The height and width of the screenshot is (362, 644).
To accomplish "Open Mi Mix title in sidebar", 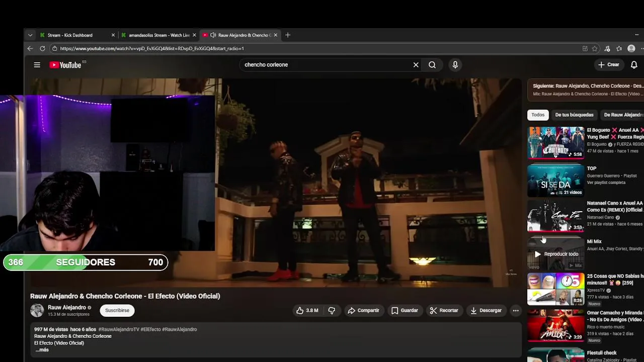I will pyautogui.click(x=594, y=242).
